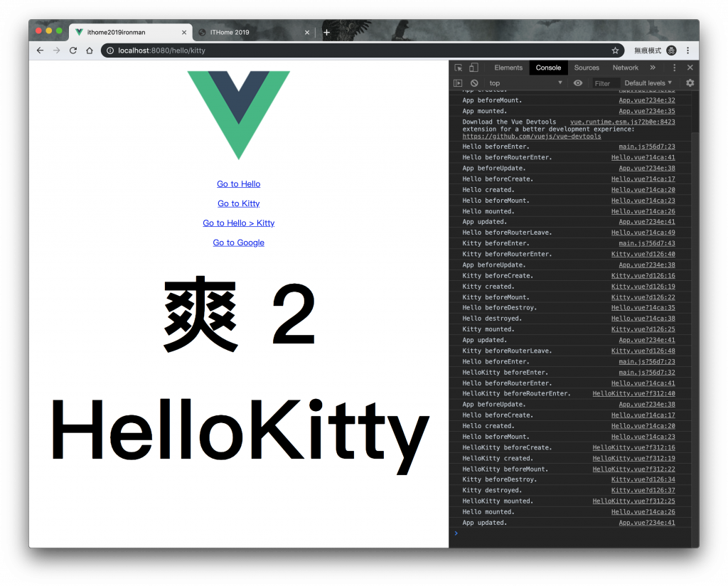Click the address bar URL
Screen dimensions: 728x586
click(x=161, y=50)
